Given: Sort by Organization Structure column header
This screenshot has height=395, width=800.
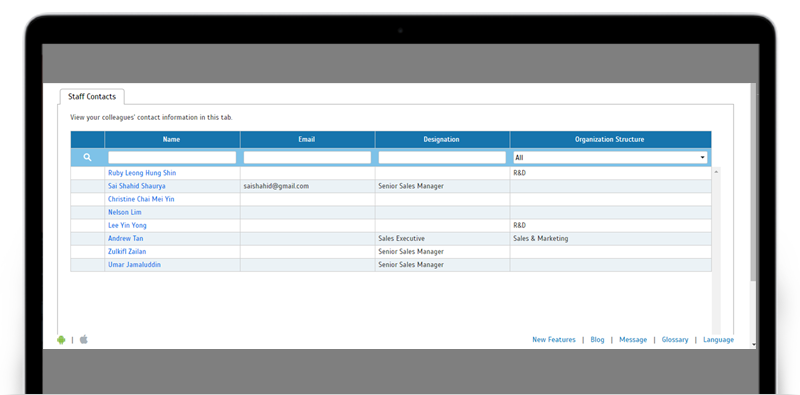Looking at the screenshot, I should pos(610,139).
